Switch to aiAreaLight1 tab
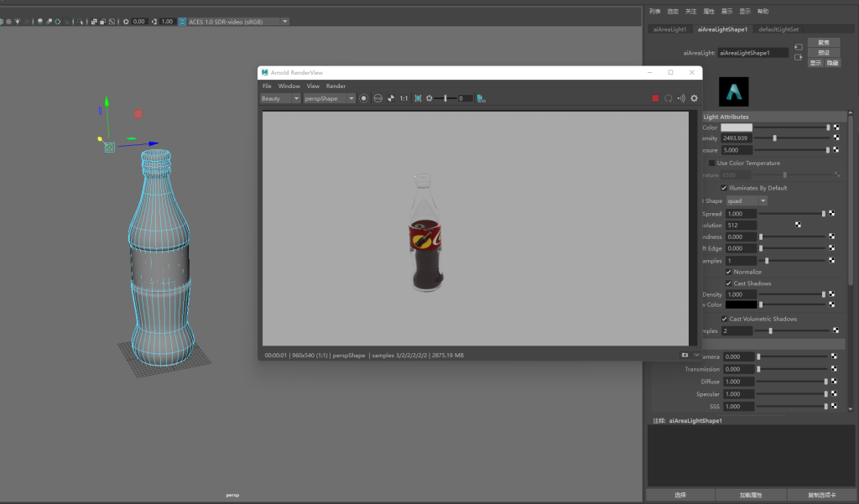 click(669, 29)
